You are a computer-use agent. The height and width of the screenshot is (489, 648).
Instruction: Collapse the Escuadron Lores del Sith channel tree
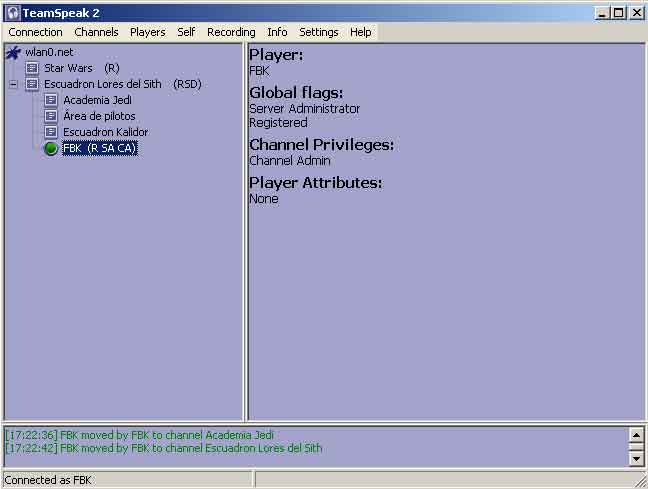13,84
